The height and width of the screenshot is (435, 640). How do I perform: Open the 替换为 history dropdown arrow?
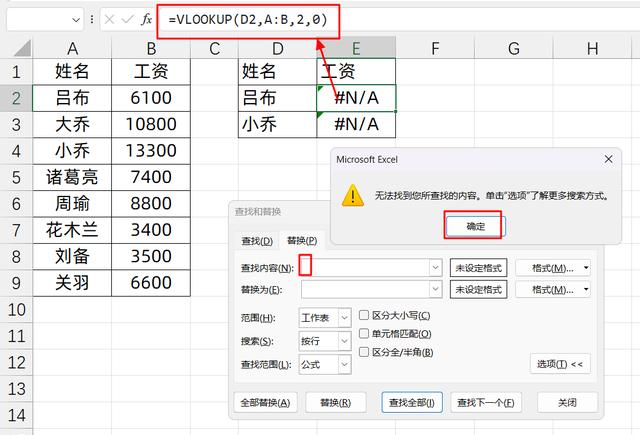click(436, 289)
